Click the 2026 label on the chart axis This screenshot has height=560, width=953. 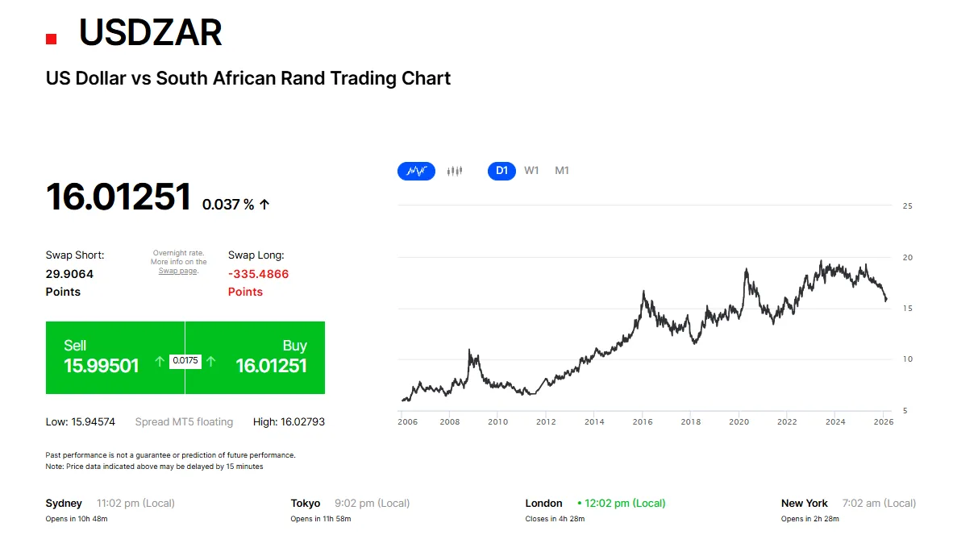pyautogui.click(x=883, y=421)
